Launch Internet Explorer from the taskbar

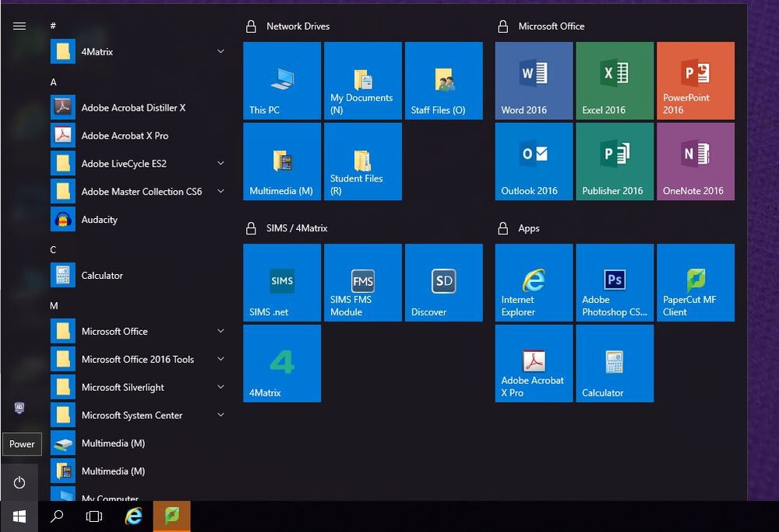[x=133, y=516]
